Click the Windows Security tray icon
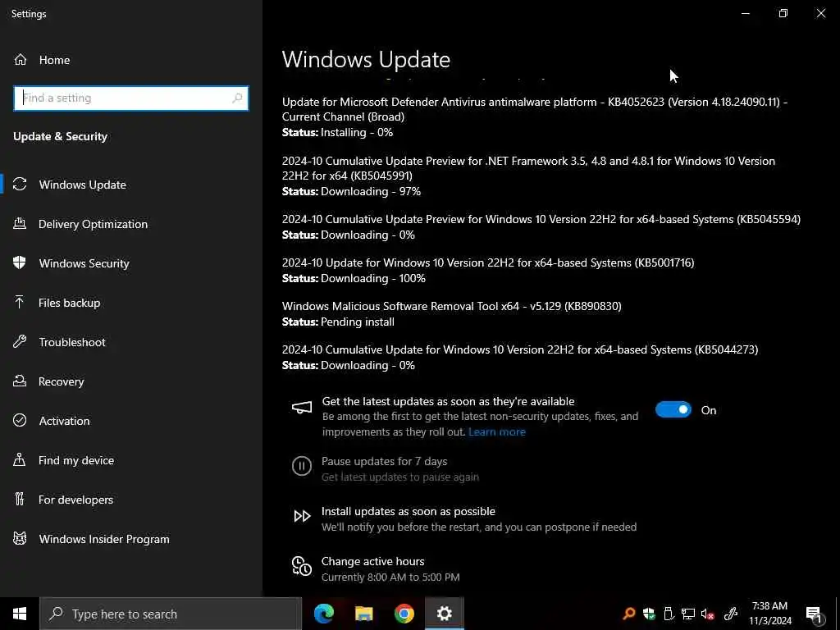 pos(649,614)
